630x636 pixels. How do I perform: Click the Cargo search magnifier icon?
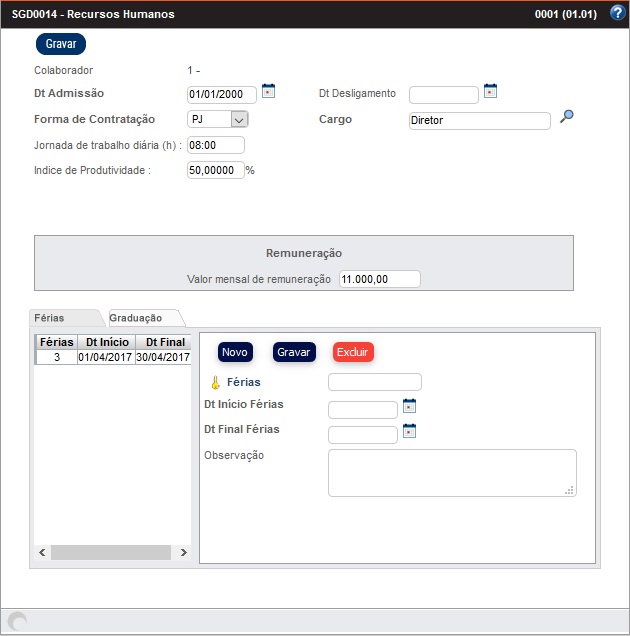tap(567, 117)
